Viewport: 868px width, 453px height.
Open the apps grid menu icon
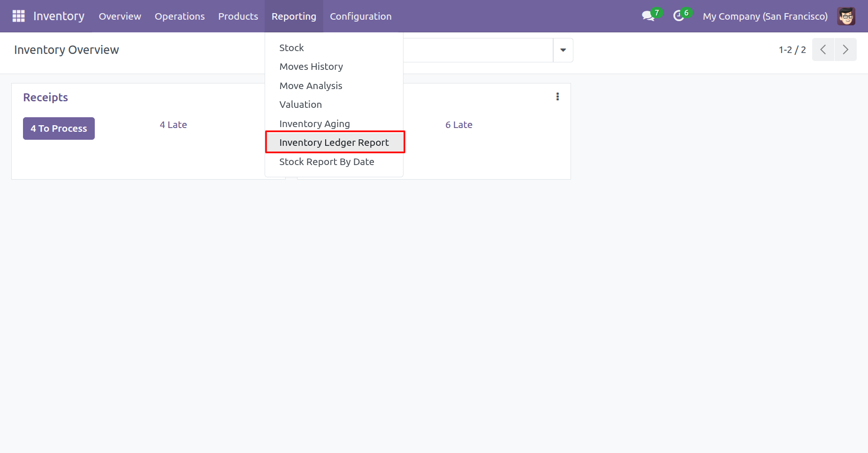(x=18, y=16)
